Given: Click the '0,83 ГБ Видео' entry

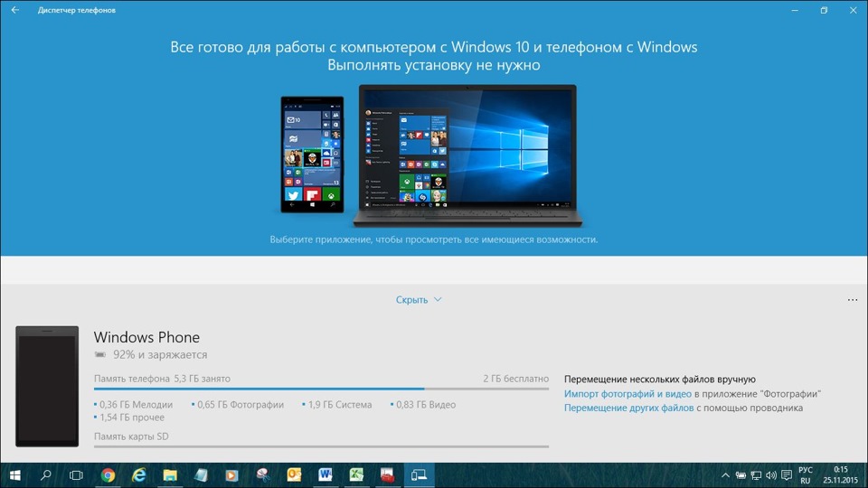Looking at the screenshot, I should 423,405.
